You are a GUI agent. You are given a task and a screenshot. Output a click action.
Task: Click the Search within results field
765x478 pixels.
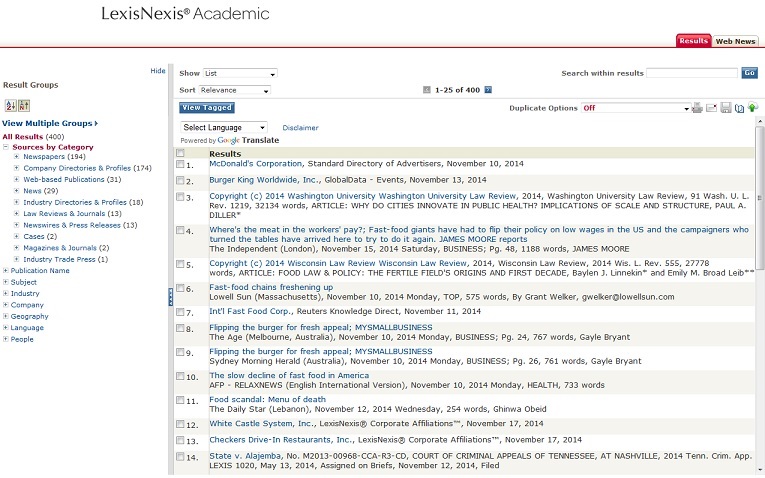tap(692, 73)
